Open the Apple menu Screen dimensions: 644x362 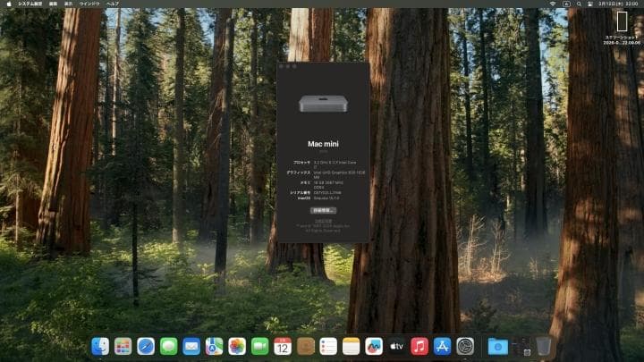pyautogui.click(x=9, y=4)
